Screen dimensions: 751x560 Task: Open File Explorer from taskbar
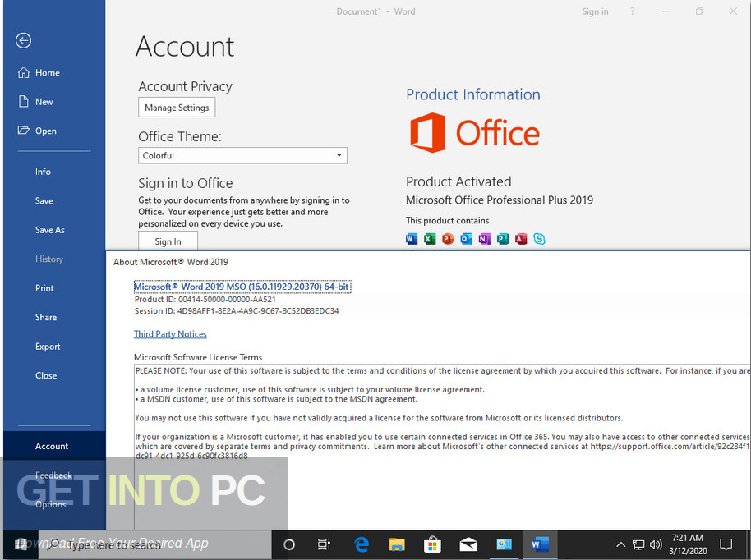point(397,544)
